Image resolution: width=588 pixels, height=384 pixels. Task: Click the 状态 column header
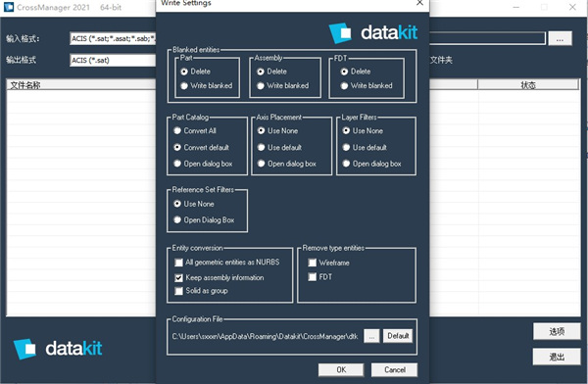click(528, 85)
